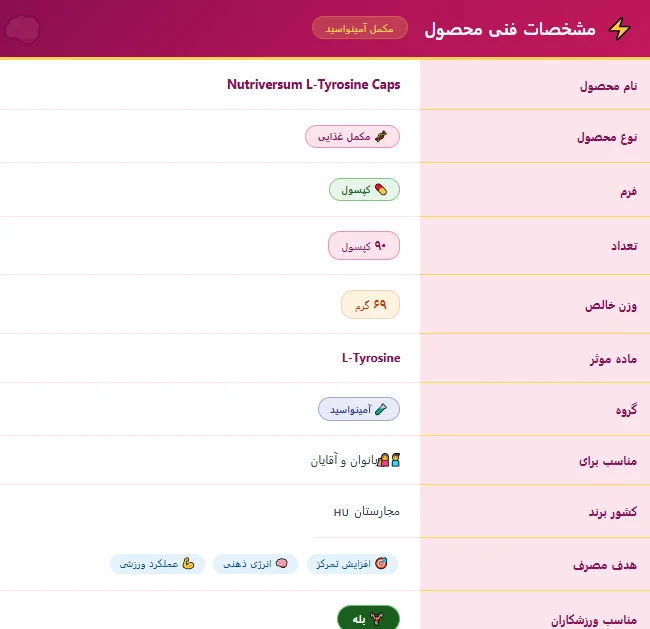Click the ماده موثر row label
The height and width of the screenshot is (629, 650).
(614, 359)
